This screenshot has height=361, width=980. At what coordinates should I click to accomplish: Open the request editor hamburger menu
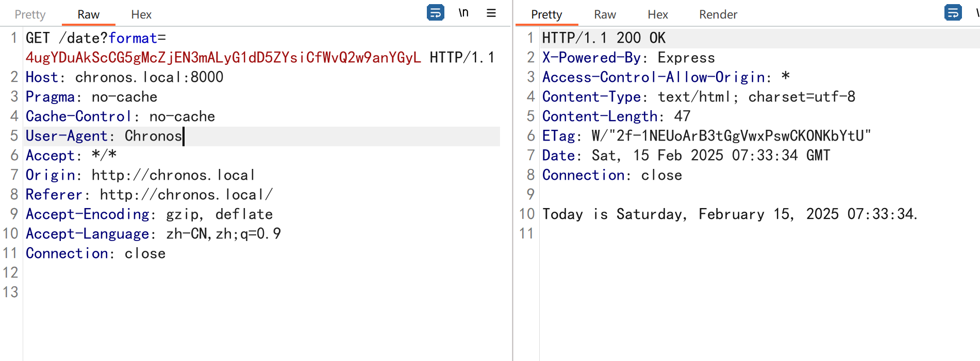491,13
